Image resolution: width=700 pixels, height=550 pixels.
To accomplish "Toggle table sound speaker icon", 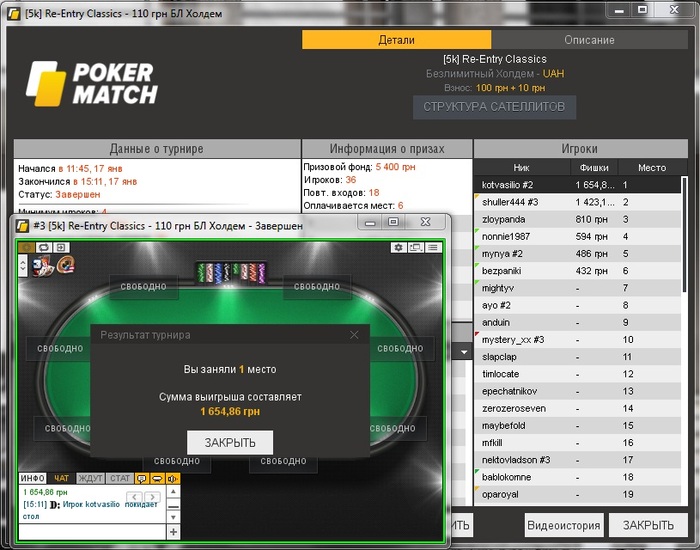I will tap(173, 478).
